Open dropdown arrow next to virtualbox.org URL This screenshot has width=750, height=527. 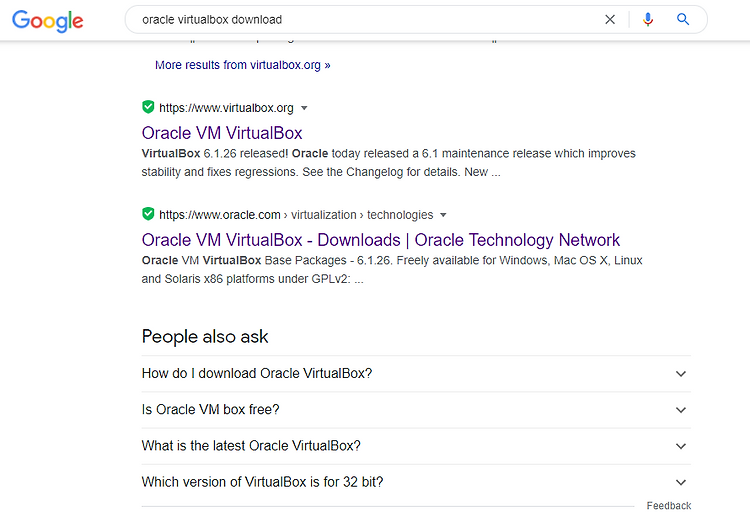coord(304,108)
